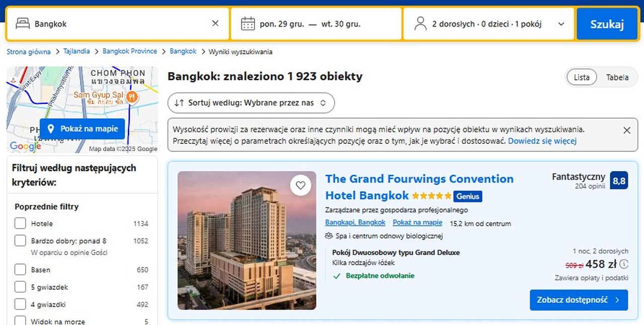Click the calendar icon next to the dates

(248, 23)
